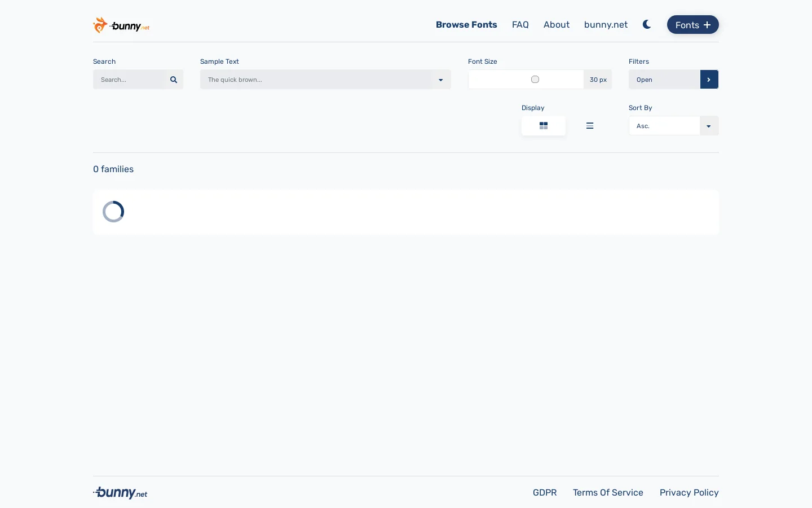Open the Filters panel with the chevron button

pos(709,80)
